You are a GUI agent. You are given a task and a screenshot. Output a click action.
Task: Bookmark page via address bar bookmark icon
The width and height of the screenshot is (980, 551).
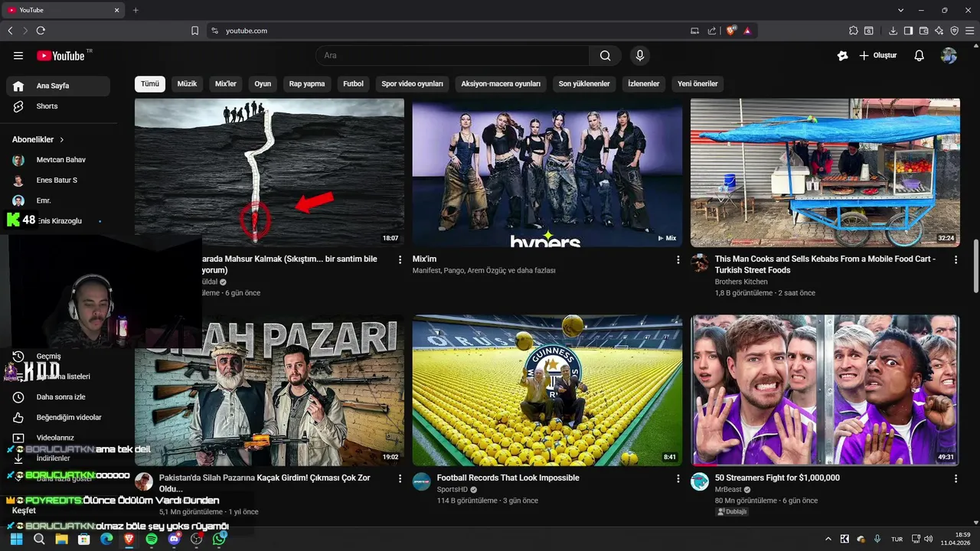[x=194, y=31]
